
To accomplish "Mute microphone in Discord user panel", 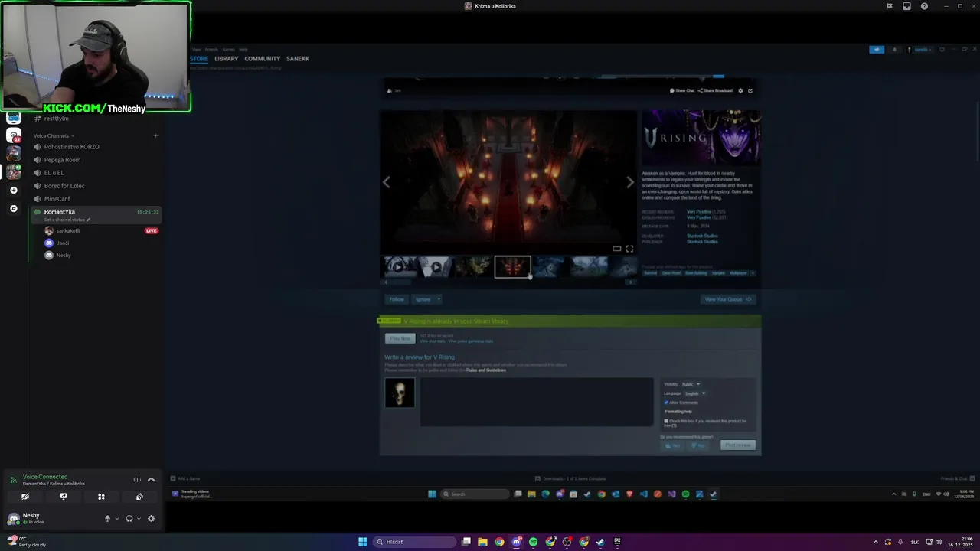I will pyautogui.click(x=107, y=518).
